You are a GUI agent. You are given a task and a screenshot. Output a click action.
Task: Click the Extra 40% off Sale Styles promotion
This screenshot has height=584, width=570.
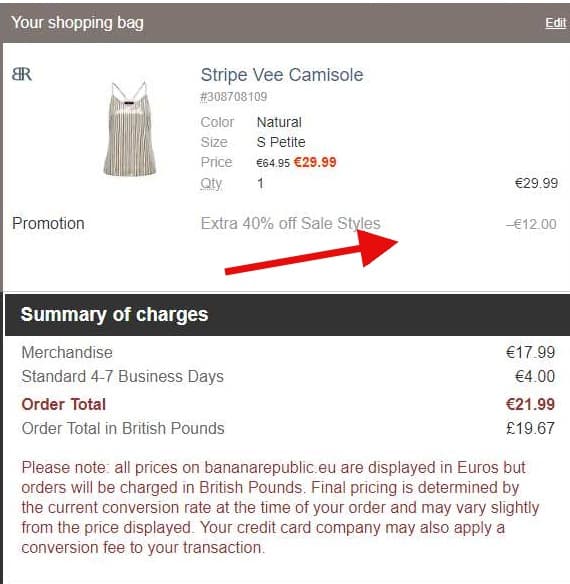pos(290,223)
